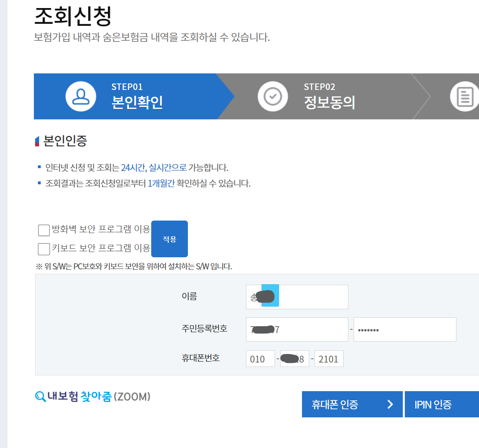
Task: Click the 보험가입 내역과 숨은보험금 subtitle text
Action: point(152,37)
